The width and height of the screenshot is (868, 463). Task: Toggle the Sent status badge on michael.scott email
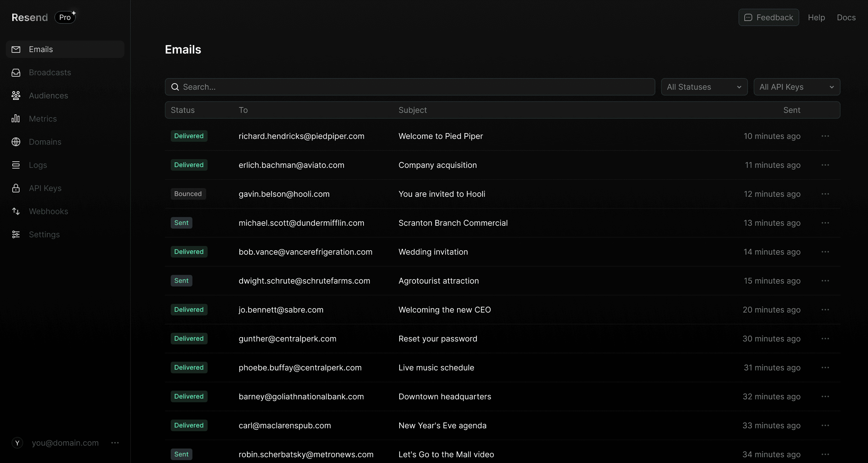(181, 223)
